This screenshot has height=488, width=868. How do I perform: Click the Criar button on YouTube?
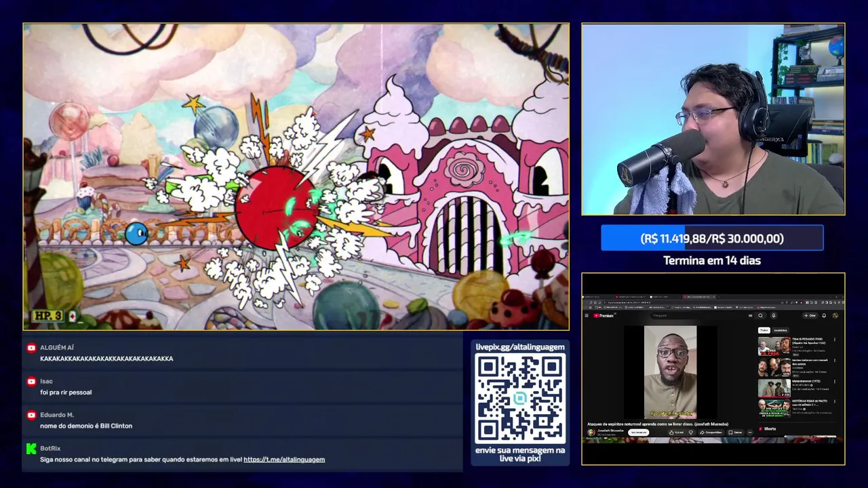810,316
